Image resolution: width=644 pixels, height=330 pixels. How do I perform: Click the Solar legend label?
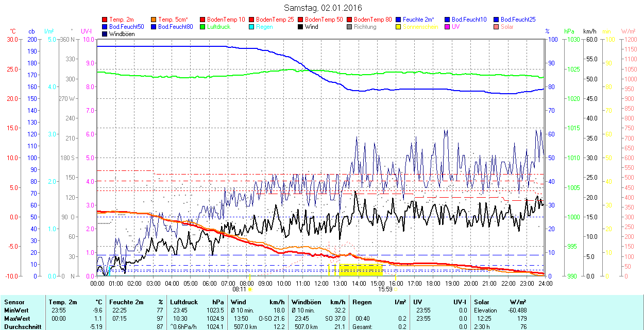[507, 27]
